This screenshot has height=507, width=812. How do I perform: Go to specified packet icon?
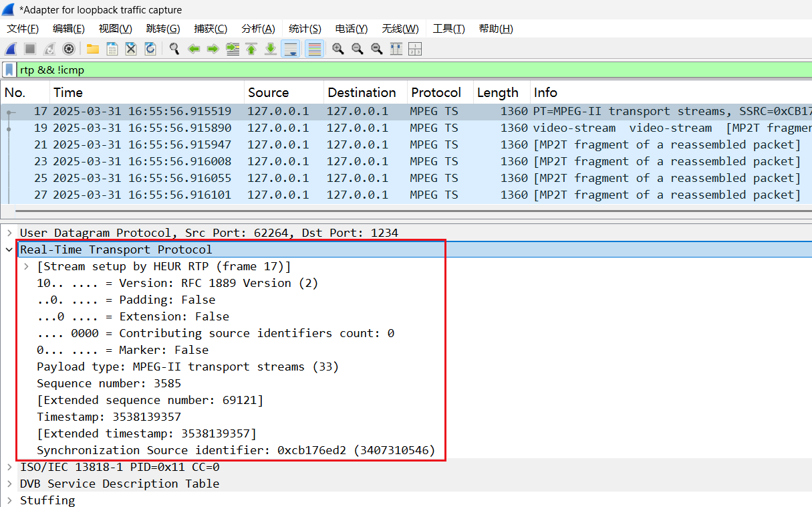[x=233, y=49]
